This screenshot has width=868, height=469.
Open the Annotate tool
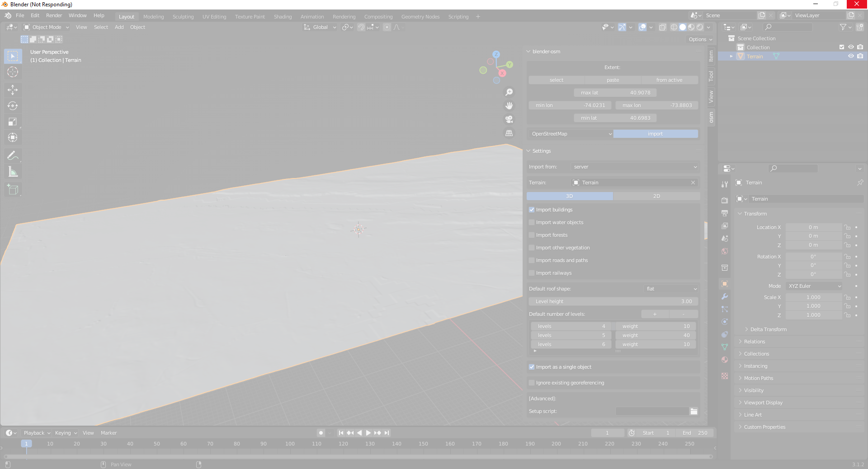click(x=13, y=155)
